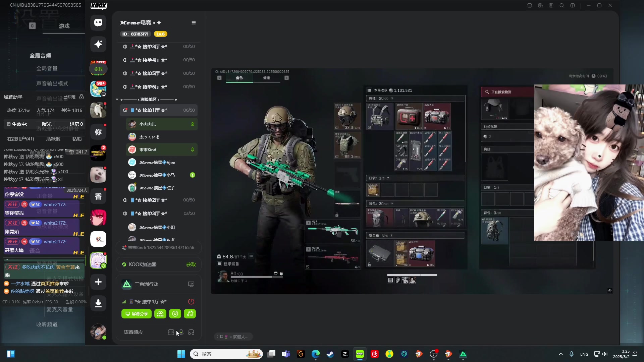Open user Momo摘星Vjee

[162, 162]
